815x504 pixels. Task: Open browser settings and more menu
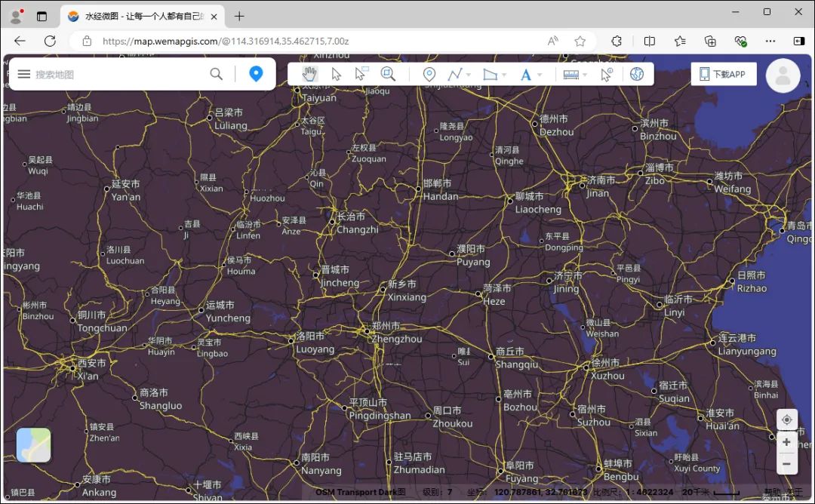click(x=770, y=41)
